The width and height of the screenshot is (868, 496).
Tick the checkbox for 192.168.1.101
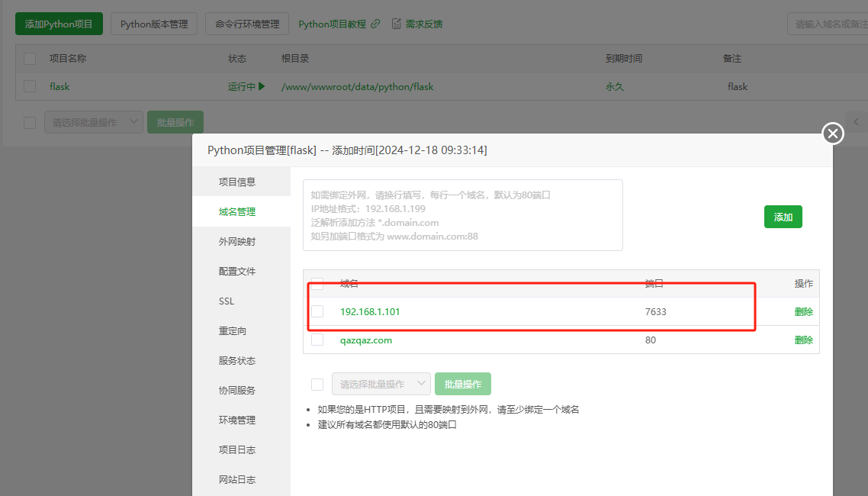[x=317, y=311]
